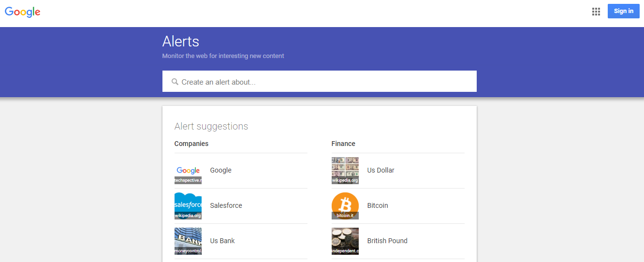Select the Salesforce cloud logo thumbnail
Viewport: 644px width, 262px height.
[x=188, y=205]
